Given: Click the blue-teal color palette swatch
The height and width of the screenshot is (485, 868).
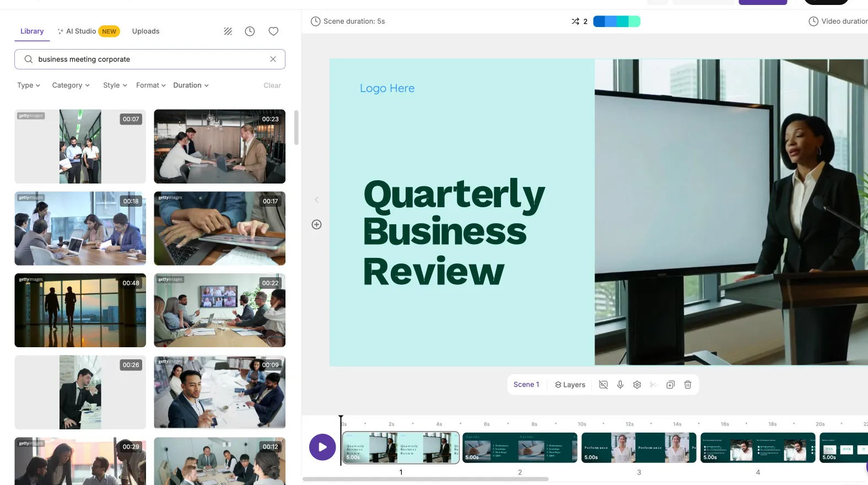Looking at the screenshot, I should click(x=616, y=21).
